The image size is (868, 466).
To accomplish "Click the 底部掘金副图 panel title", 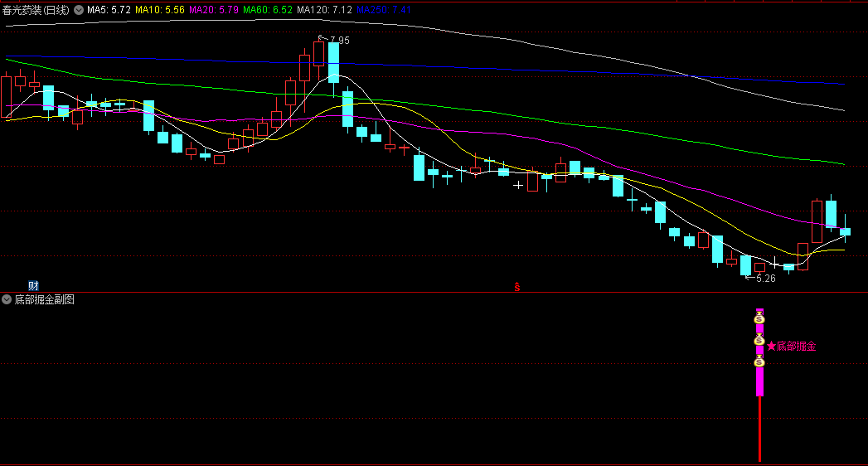I will pyautogui.click(x=44, y=299).
